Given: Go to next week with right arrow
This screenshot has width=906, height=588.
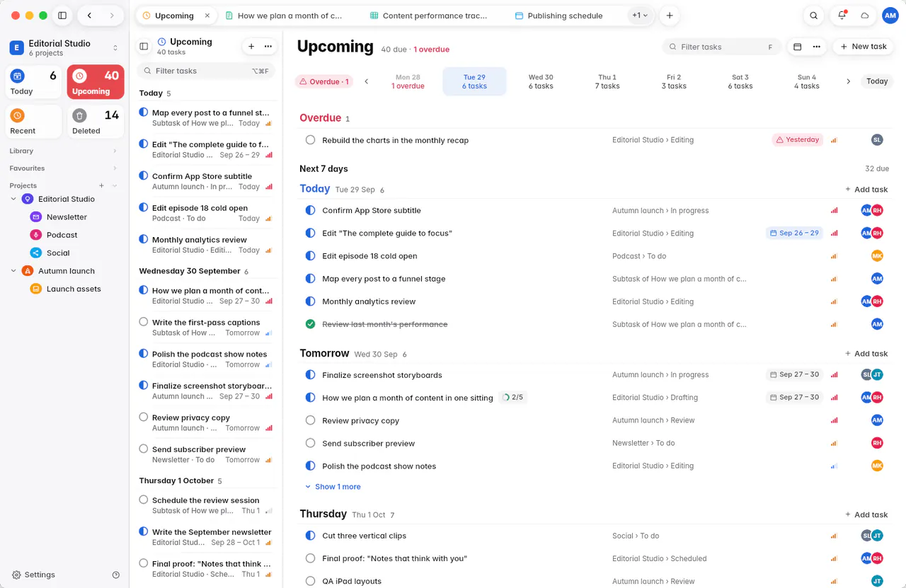Looking at the screenshot, I should tap(849, 81).
